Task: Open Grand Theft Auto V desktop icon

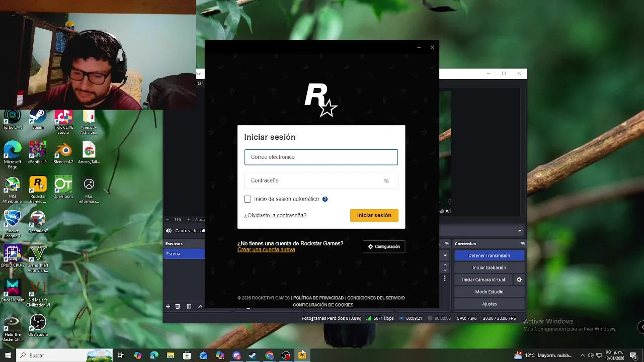Action: pos(38,259)
